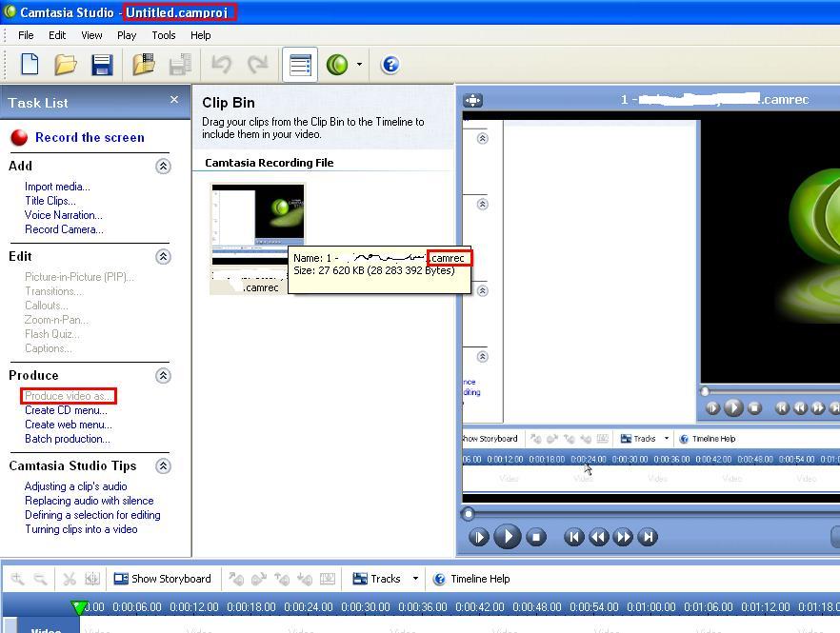Click the Save Project floppy icon
Image resolution: width=840 pixels, height=633 pixels.
pyautogui.click(x=101, y=65)
